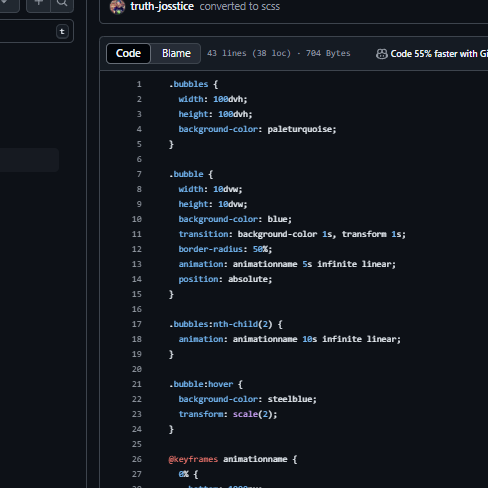The width and height of the screenshot is (488, 488).
Task: Open the 'Code 55% faster' Copilot link
Action: point(439,54)
